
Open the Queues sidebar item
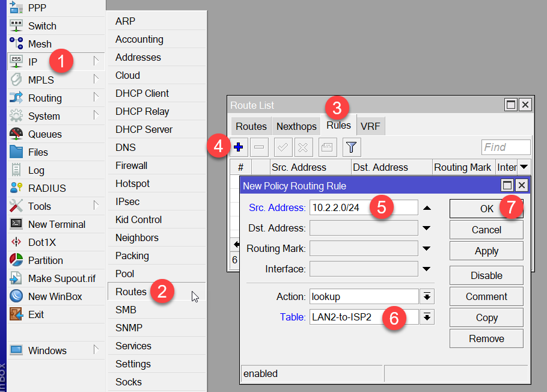pos(44,134)
